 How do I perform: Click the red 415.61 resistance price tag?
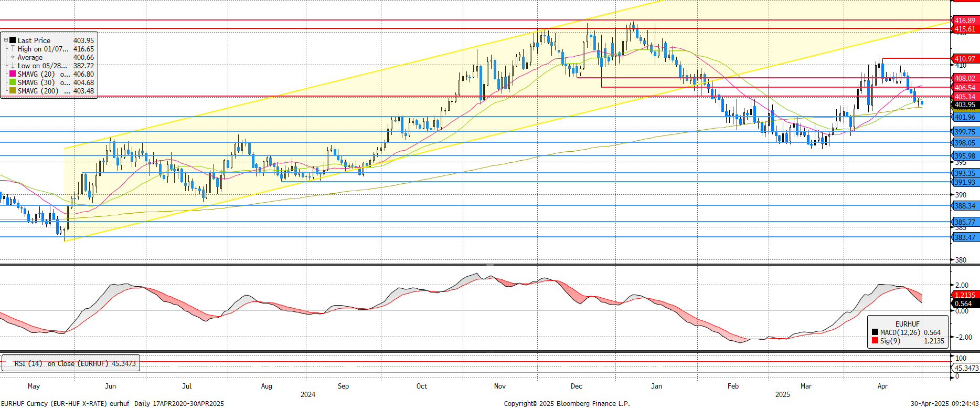(964, 29)
